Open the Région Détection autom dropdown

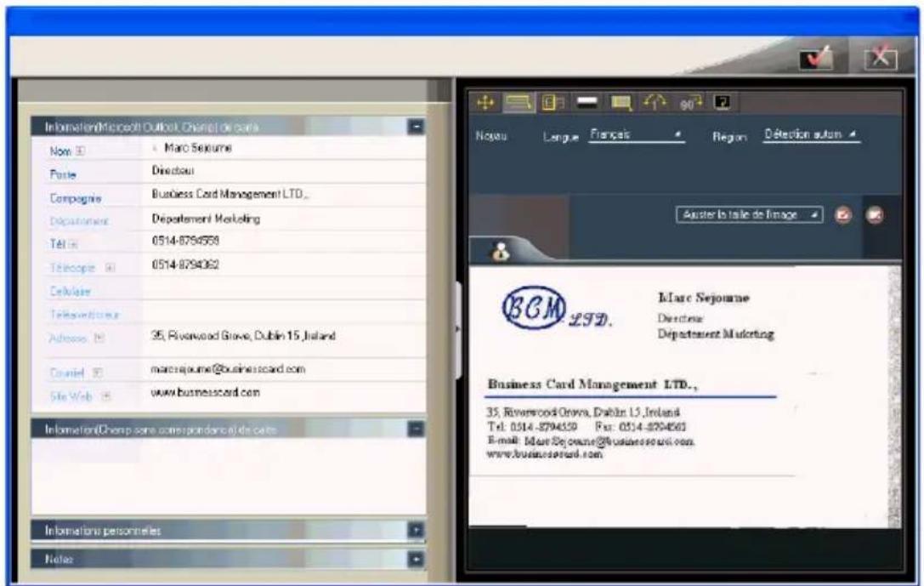tap(811, 134)
